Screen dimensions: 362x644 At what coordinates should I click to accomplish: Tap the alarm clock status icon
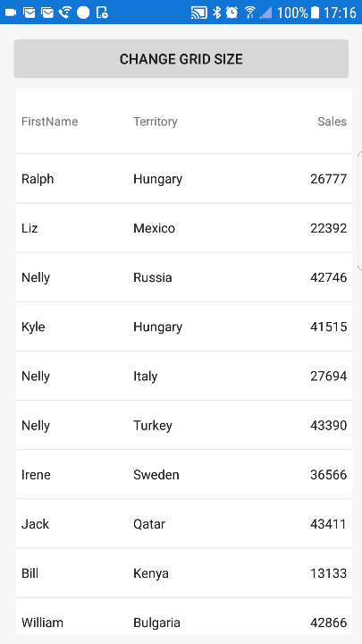coord(232,13)
